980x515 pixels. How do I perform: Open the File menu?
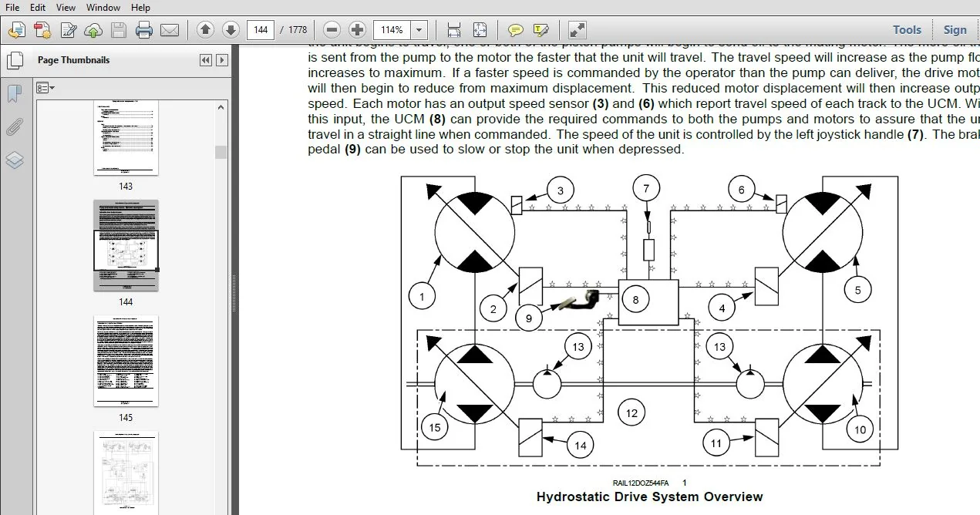12,7
